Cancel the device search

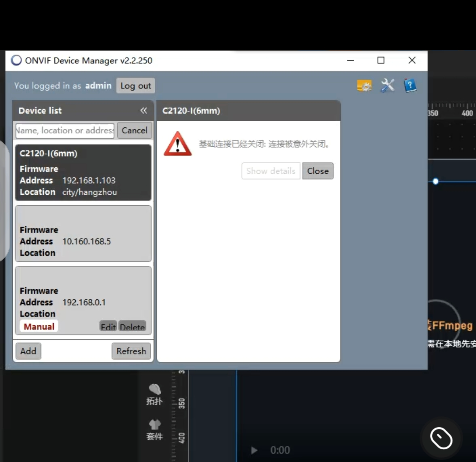pyautogui.click(x=134, y=130)
